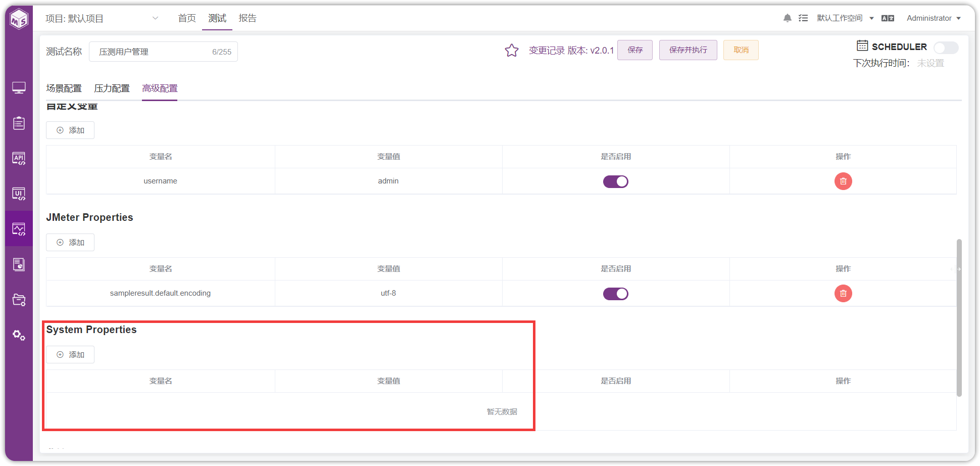Click the 保存并执行 button
Viewport: 980px width, 466px height.
[x=688, y=50]
